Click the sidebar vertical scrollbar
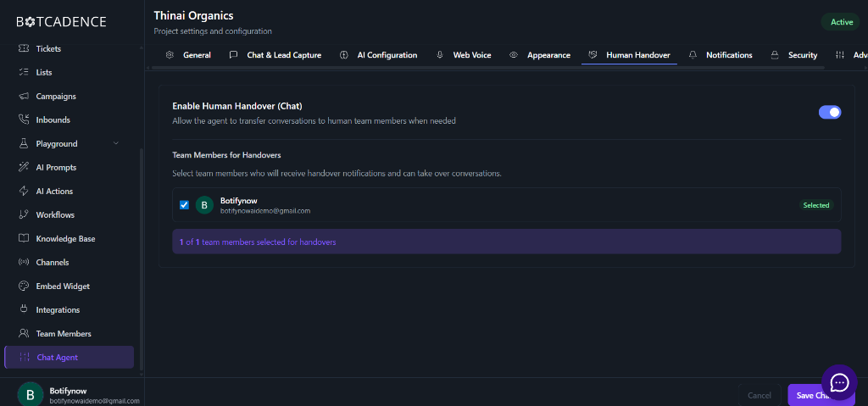This screenshot has height=406, width=868. point(142,259)
